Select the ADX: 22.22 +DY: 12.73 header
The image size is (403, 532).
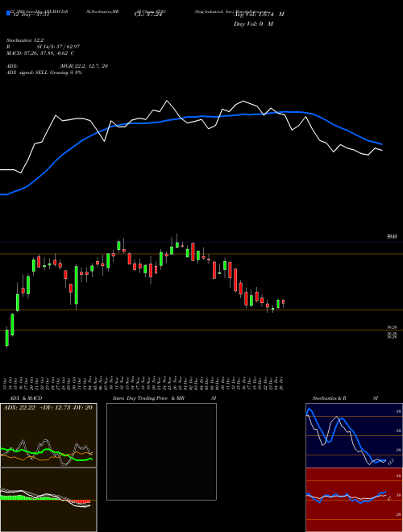click(48, 408)
